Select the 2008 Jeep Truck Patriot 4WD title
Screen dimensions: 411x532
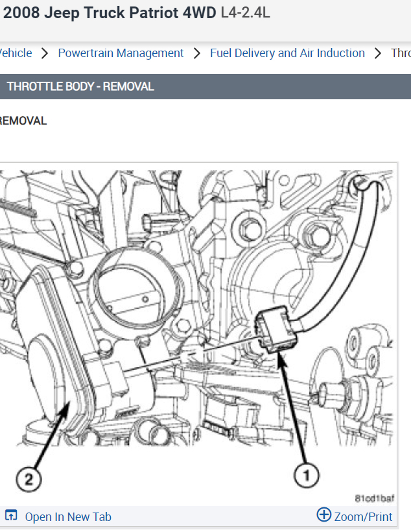(x=110, y=13)
